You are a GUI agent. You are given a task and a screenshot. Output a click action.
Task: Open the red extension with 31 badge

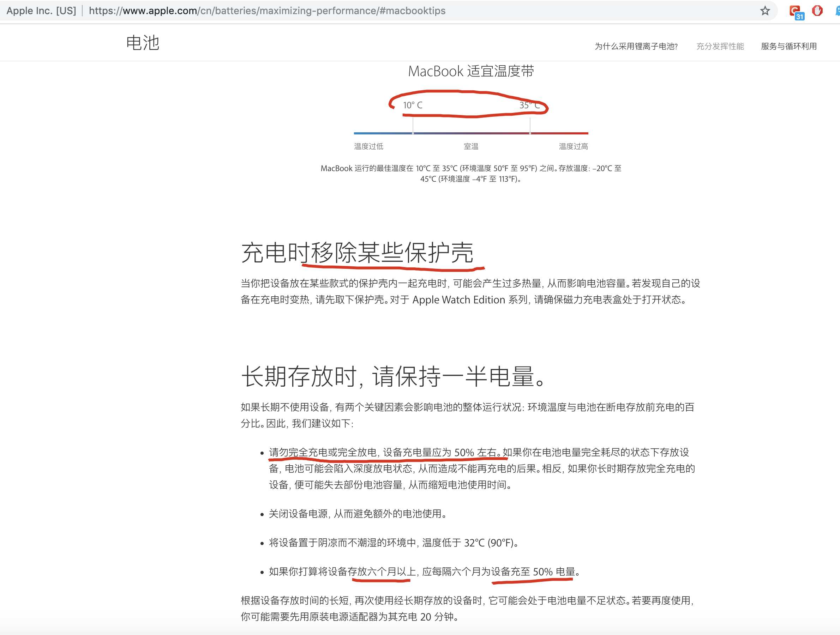click(x=795, y=11)
